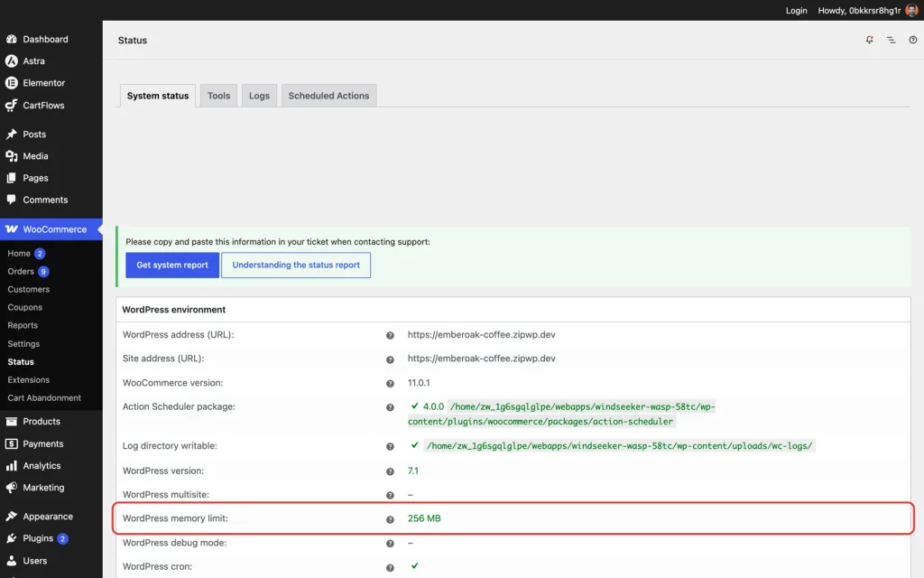Switch to the Tools tab
Image resolution: width=924 pixels, height=578 pixels.
[218, 96]
